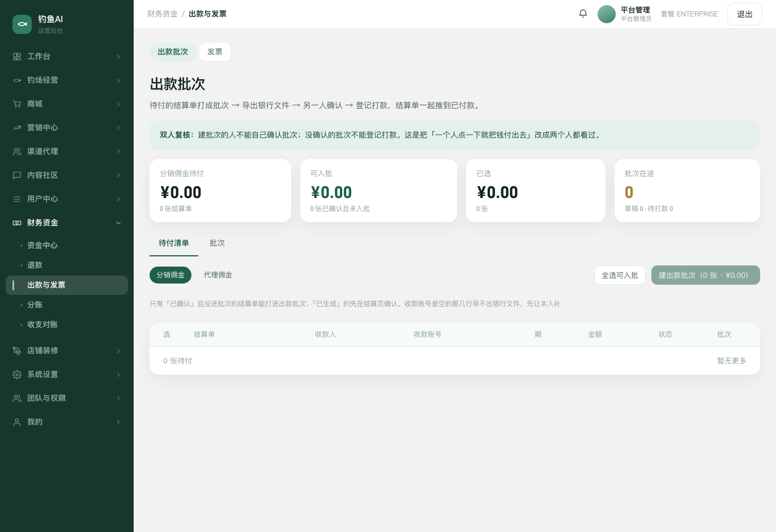Click the 批次在途 summary card
The height and width of the screenshot is (532, 776).
coord(687,191)
